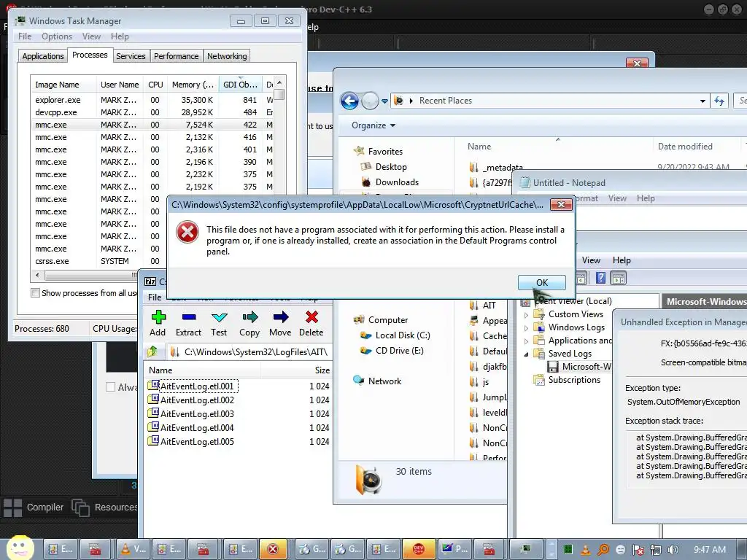Click left arrow of process list horizontal scrollbar
The image size is (747, 560).
pos(38,275)
